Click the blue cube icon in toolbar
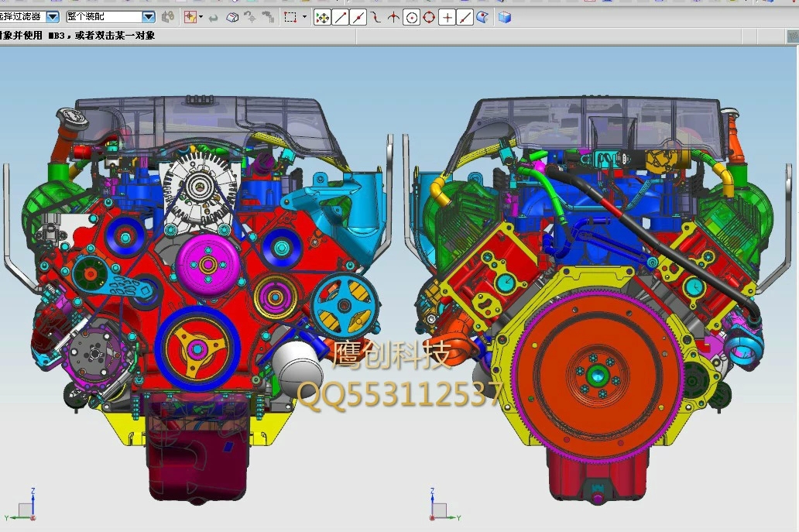The height and width of the screenshot is (532, 799). [x=505, y=17]
